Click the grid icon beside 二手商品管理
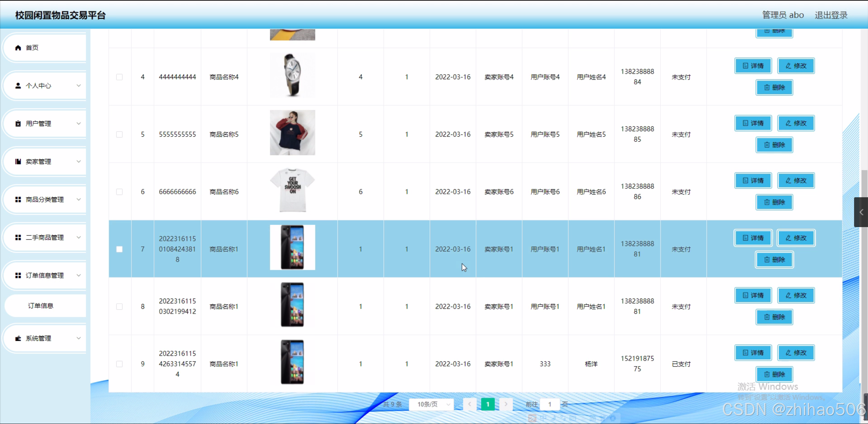 click(x=18, y=238)
